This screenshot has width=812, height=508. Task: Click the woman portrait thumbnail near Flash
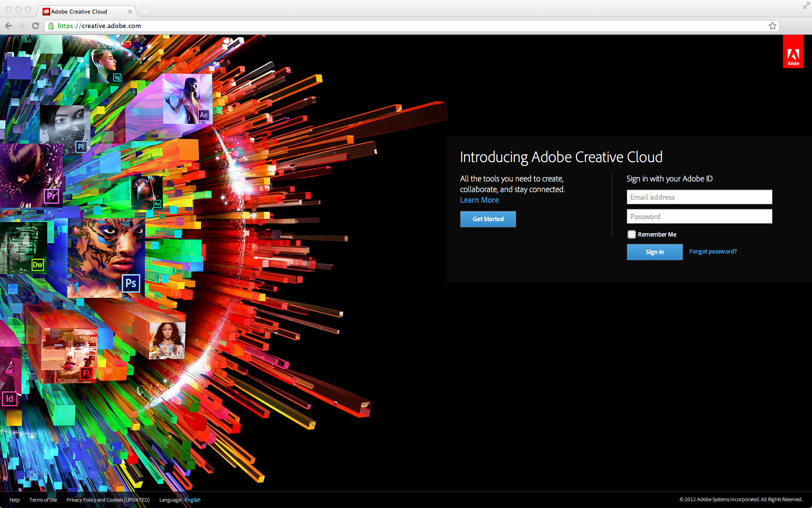coord(167,340)
